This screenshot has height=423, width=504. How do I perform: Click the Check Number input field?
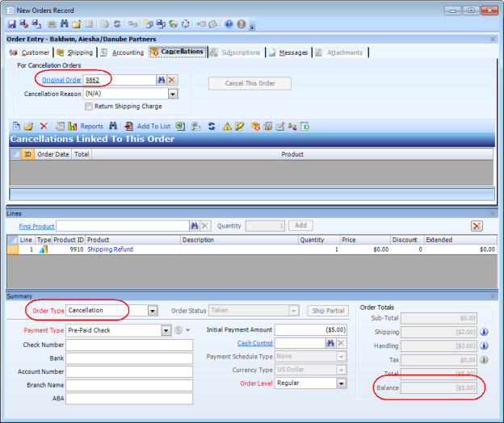[x=129, y=345]
